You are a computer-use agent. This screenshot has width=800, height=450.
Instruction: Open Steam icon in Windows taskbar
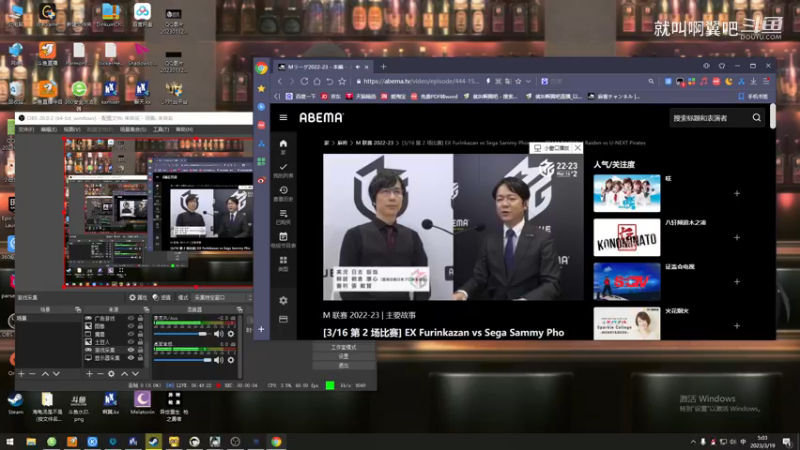(x=154, y=442)
